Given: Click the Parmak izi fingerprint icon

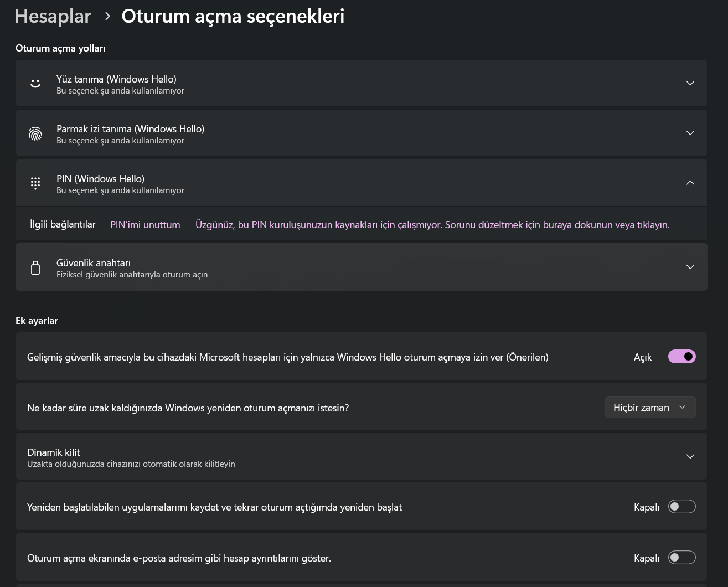Looking at the screenshot, I should [35, 133].
